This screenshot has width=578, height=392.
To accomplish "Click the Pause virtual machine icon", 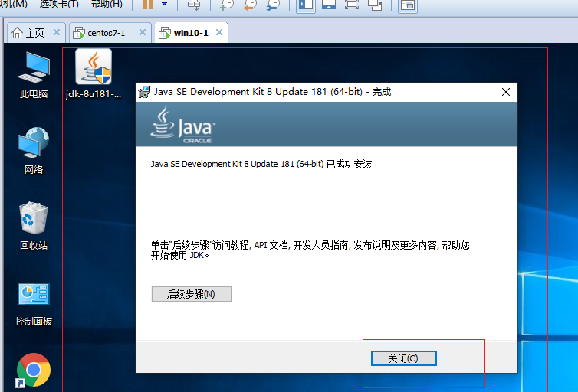I will [x=148, y=5].
